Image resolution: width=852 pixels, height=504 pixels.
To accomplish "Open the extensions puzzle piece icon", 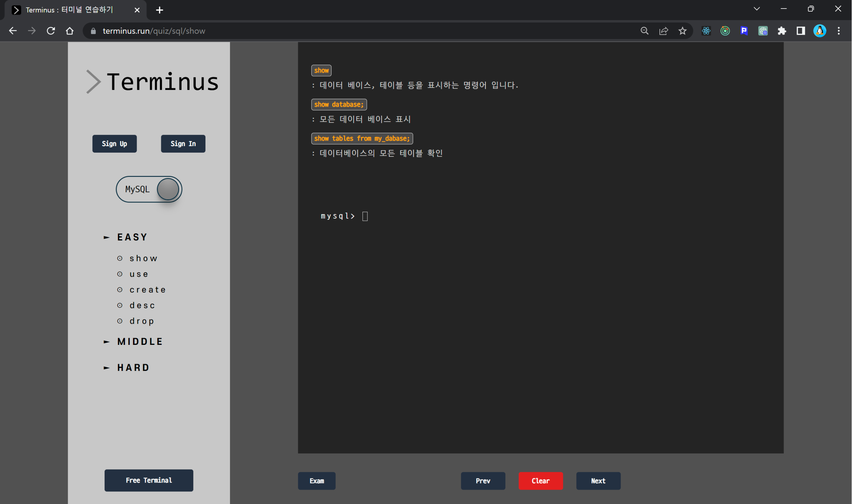I will click(x=782, y=31).
